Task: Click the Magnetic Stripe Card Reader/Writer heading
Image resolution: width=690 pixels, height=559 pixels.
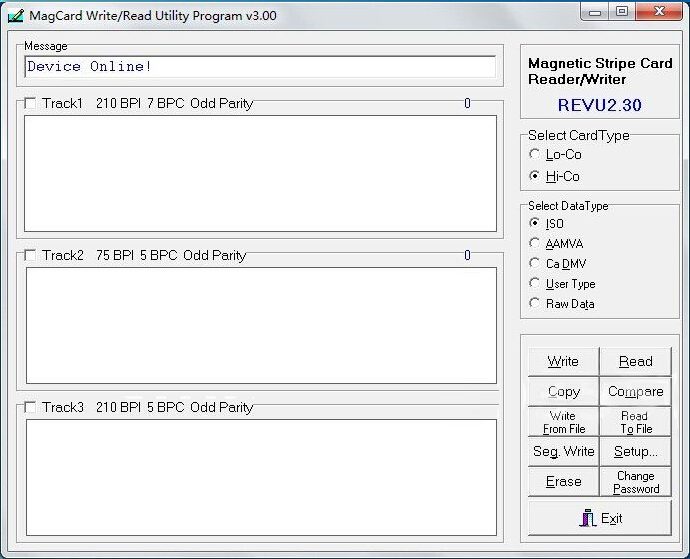Action: 600,71
